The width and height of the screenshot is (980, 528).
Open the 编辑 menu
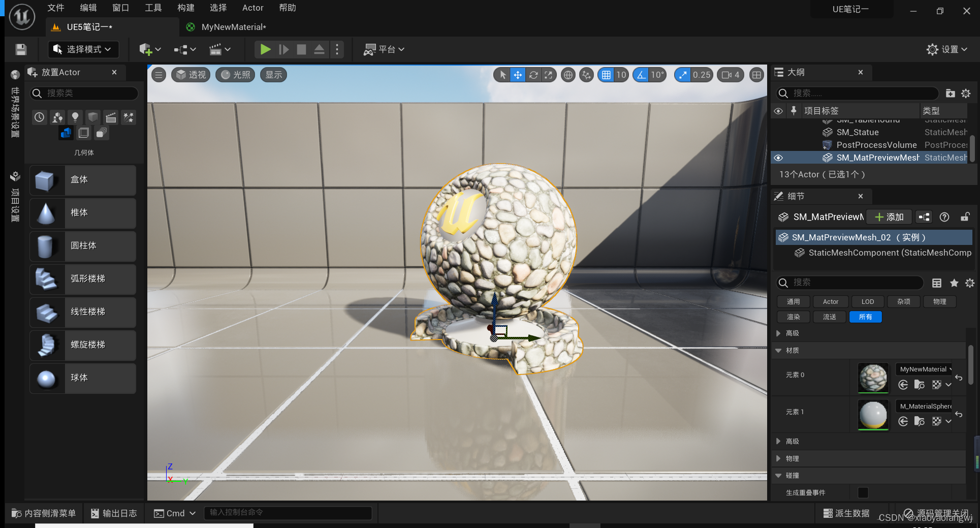(88, 8)
